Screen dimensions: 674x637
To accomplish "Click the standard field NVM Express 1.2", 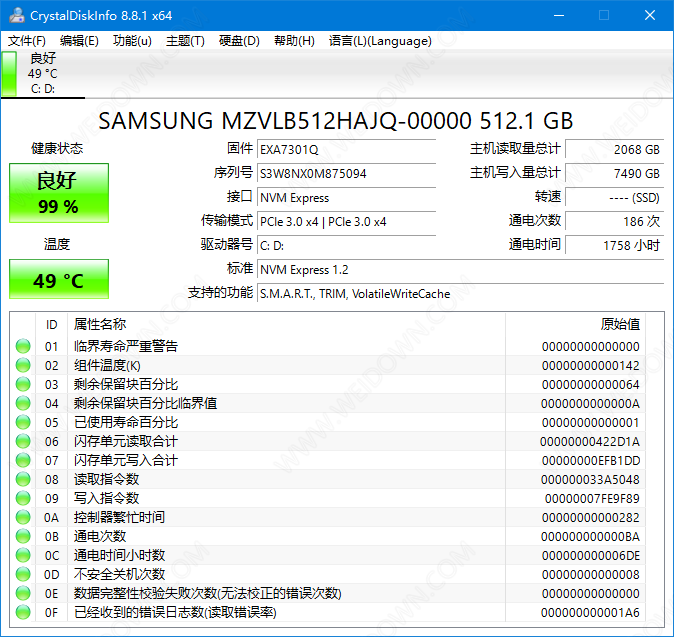I will coord(461,270).
